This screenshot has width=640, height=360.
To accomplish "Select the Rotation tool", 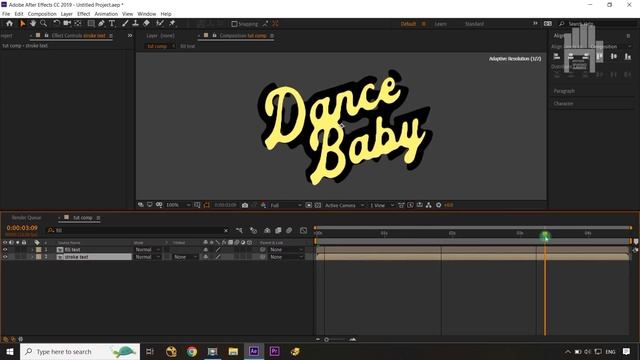I will coord(57,24).
